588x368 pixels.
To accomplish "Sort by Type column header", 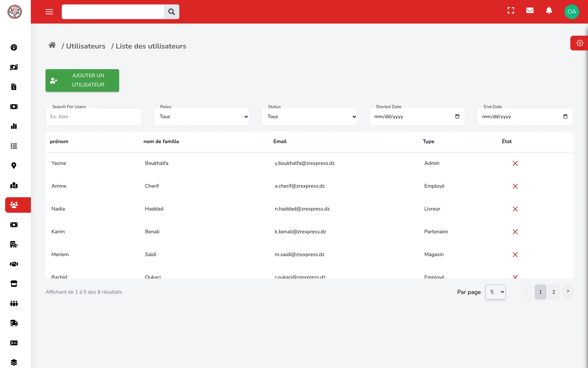I will [428, 141].
